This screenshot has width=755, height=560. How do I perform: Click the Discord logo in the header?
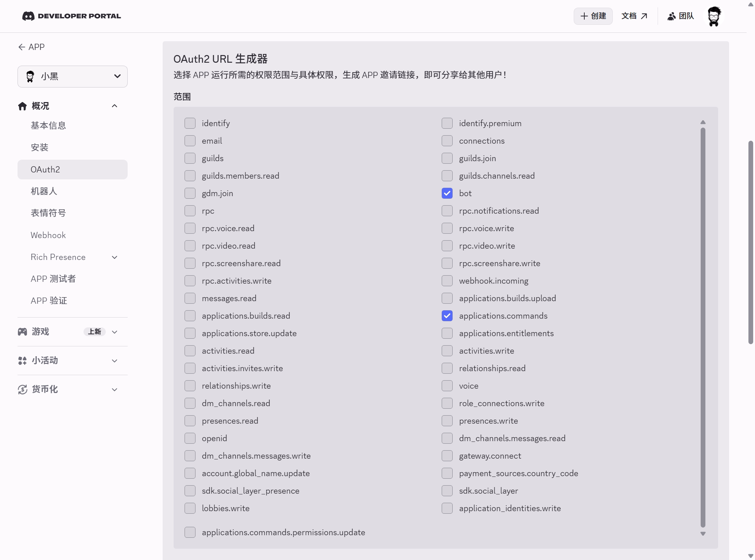tap(28, 16)
